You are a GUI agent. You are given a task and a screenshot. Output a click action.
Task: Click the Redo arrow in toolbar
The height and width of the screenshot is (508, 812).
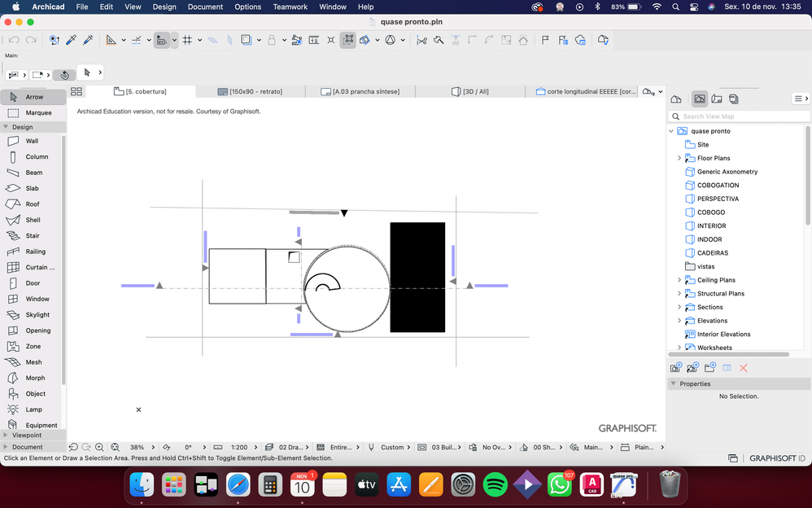point(31,40)
